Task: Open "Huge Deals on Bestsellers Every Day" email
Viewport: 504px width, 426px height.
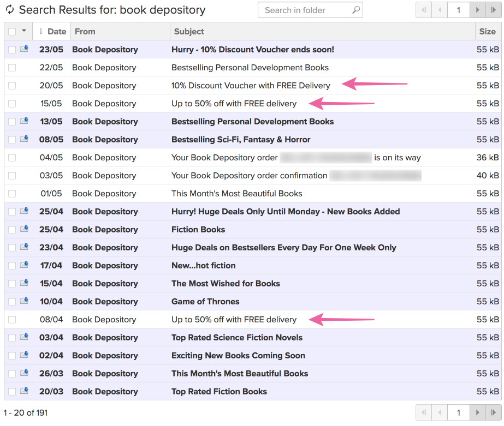Action: 283,247
